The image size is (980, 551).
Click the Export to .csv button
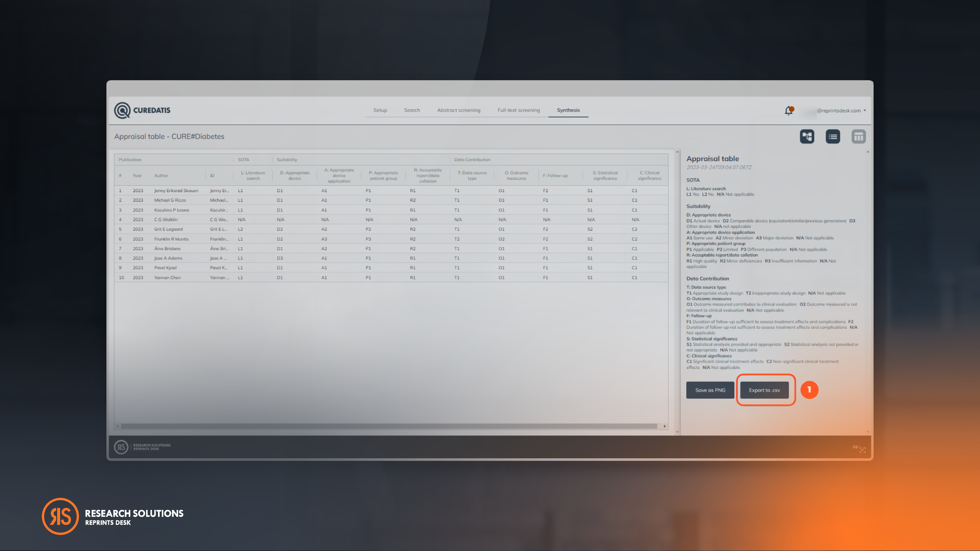(x=765, y=390)
